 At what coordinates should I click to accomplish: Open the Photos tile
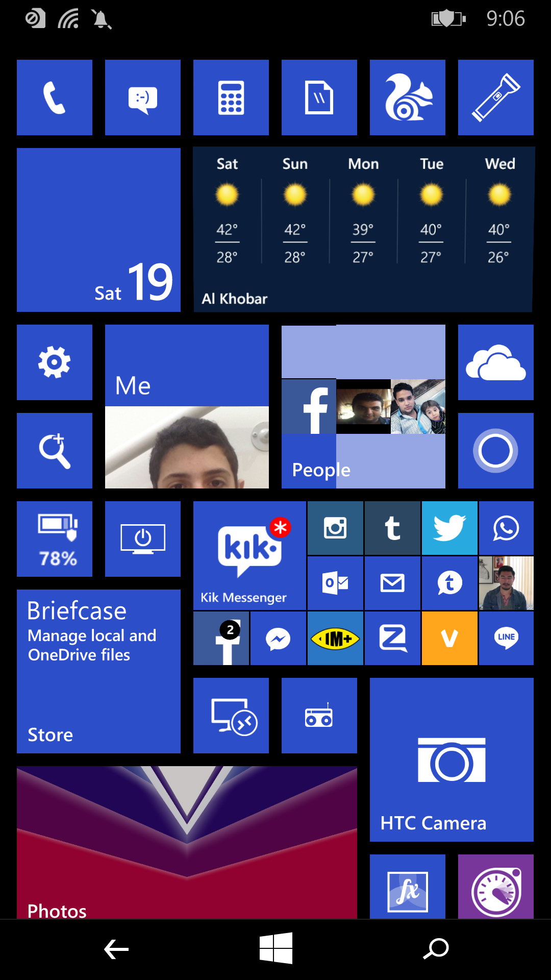pyautogui.click(x=187, y=842)
